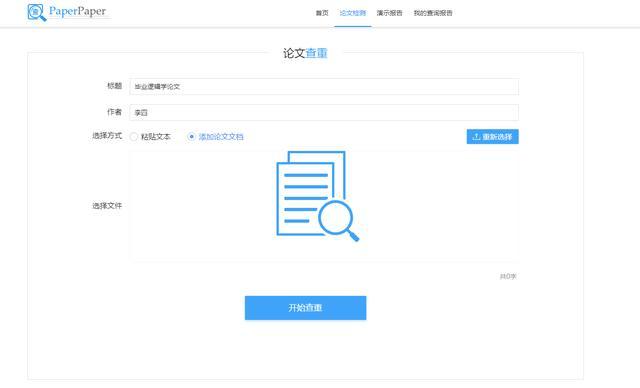Click the PaperPaper logo text

coord(78,11)
